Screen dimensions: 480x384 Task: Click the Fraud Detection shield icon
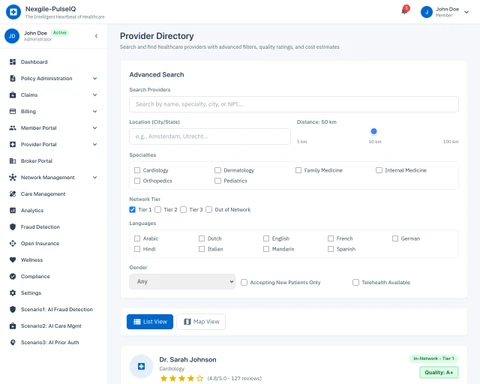[13, 227]
